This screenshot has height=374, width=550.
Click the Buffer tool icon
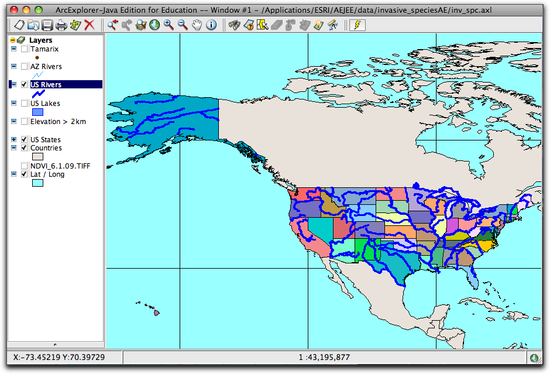coord(290,25)
